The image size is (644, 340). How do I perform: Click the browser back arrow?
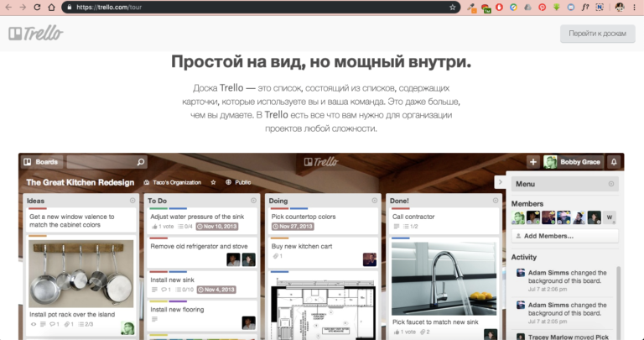[9, 7]
